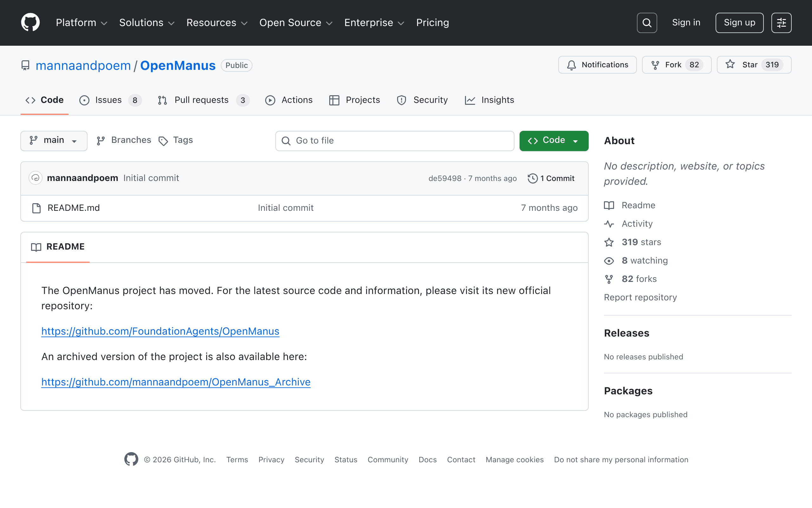Click the star icon beside 319 stars
The image size is (812, 508).
609,242
